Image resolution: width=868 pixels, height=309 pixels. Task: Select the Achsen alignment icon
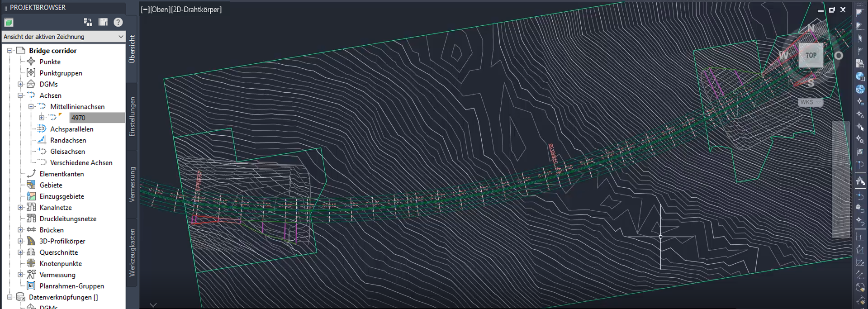(x=31, y=95)
